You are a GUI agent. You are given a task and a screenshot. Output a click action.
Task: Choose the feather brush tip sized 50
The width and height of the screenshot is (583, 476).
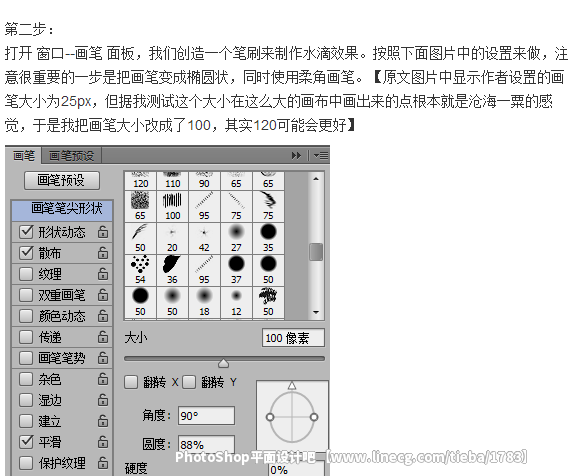click(141, 238)
